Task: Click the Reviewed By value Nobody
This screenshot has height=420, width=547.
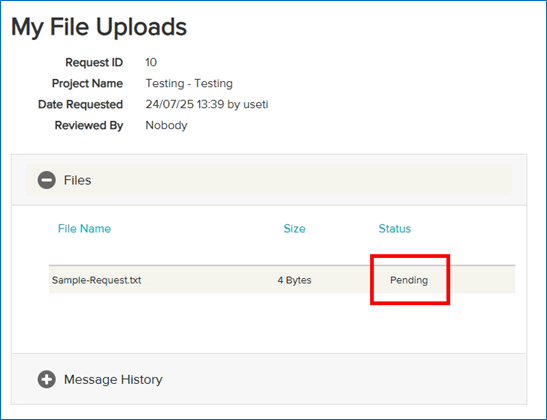Action: click(166, 125)
